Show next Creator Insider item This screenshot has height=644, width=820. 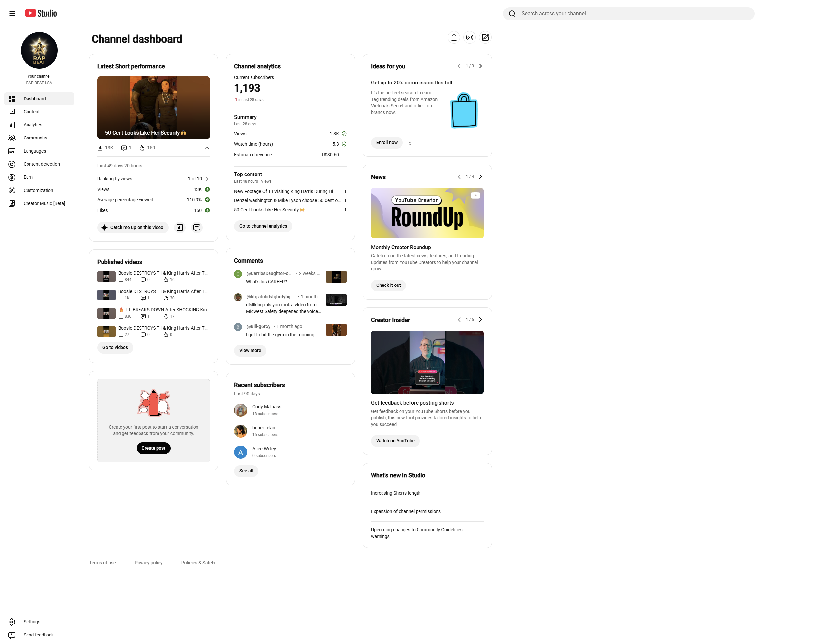tap(480, 320)
